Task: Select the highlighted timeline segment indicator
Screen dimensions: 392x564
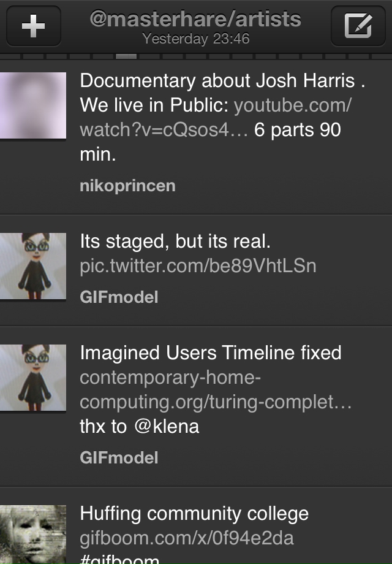Action: tap(126, 56)
